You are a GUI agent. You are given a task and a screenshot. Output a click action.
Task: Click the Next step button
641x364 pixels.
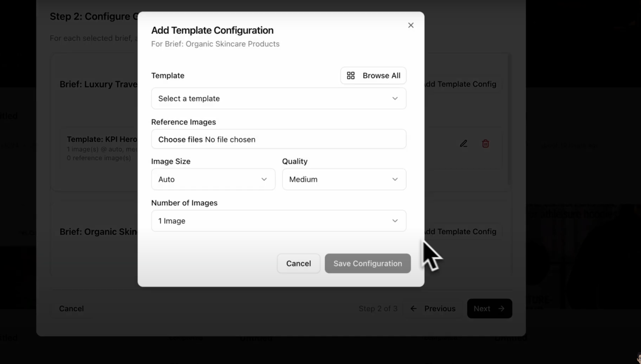(489, 309)
